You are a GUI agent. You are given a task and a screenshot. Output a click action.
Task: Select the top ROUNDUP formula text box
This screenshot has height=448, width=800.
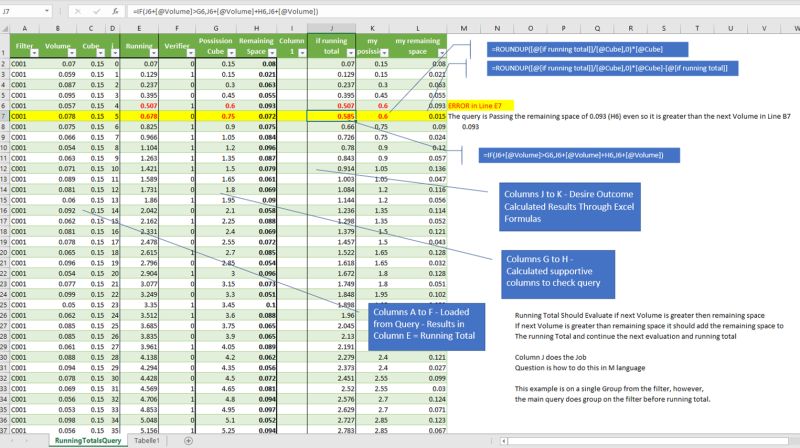587,49
